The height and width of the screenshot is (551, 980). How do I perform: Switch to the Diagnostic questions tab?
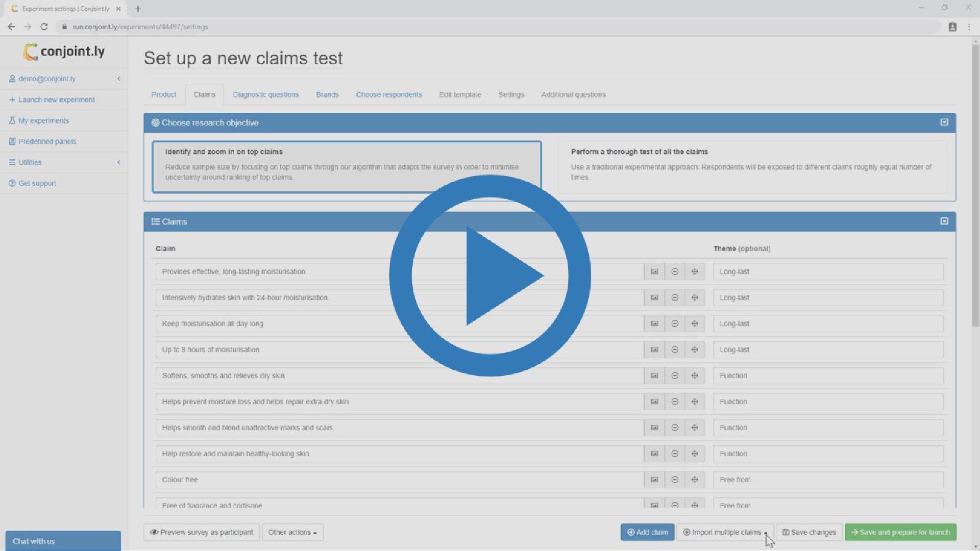(x=265, y=94)
